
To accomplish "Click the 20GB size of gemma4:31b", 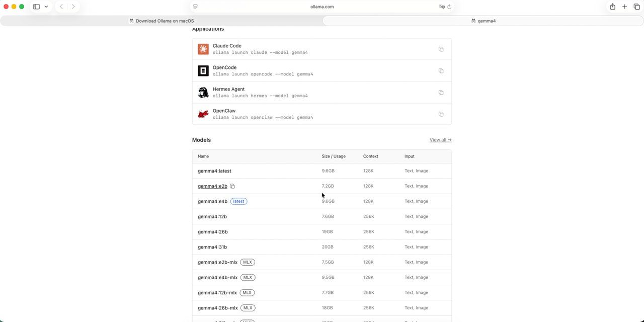I will pyautogui.click(x=328, y=247).
